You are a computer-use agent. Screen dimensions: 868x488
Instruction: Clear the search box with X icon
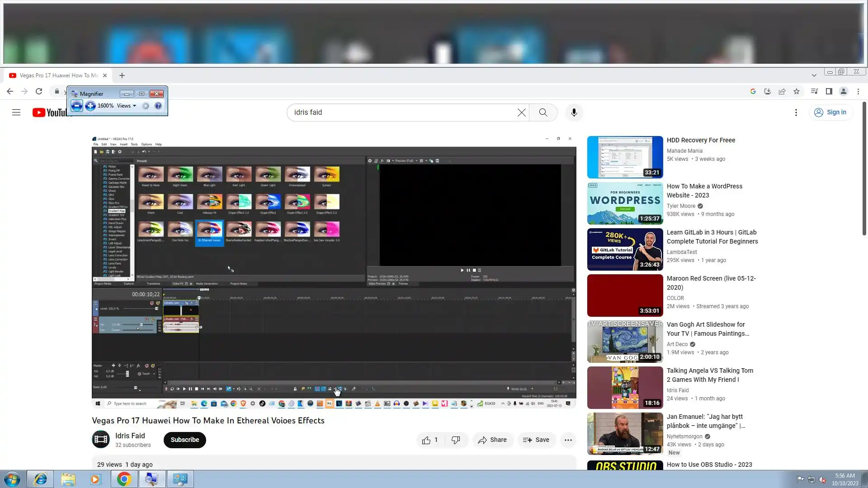[522, 113]
